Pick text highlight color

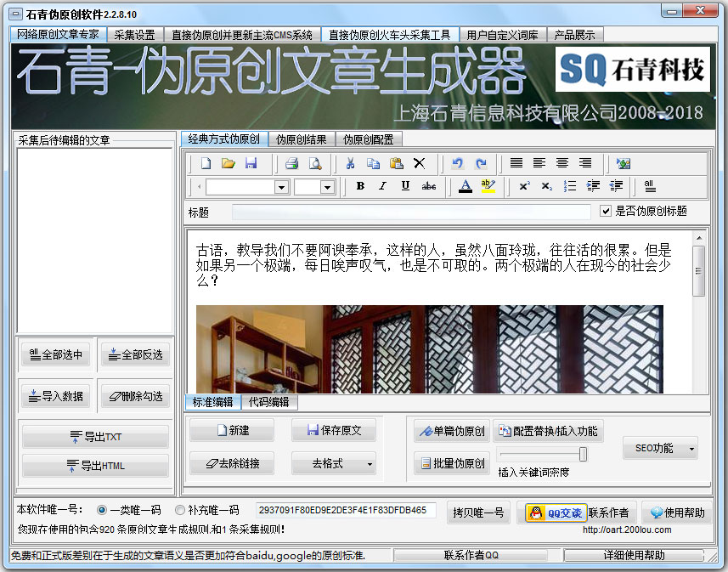click(488, 186)
